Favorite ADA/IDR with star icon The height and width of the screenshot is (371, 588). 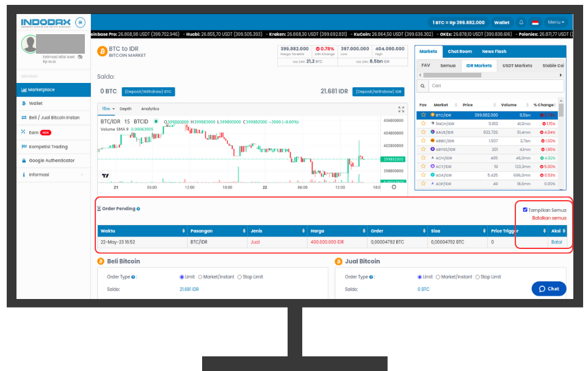423,175
